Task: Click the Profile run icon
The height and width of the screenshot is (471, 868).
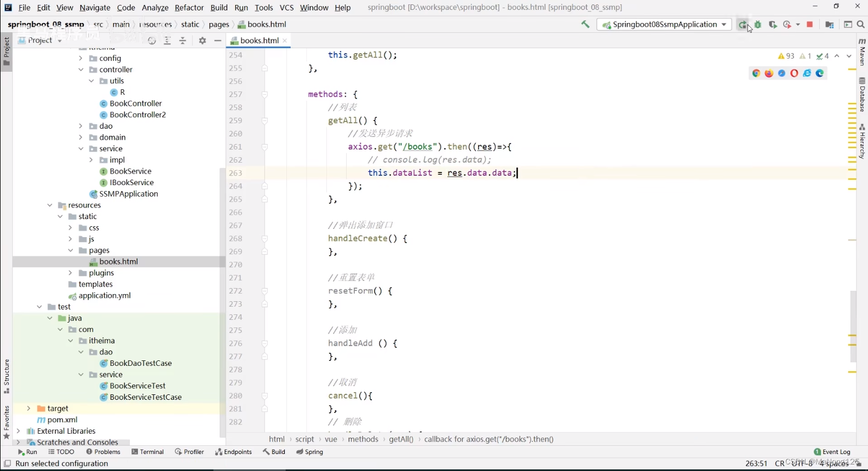Action: 787,25
